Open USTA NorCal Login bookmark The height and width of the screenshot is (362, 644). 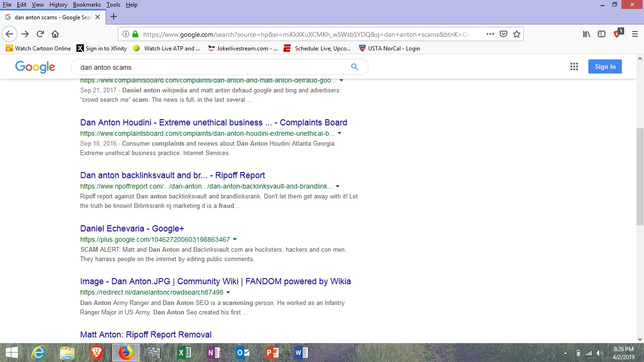point(389,48)
